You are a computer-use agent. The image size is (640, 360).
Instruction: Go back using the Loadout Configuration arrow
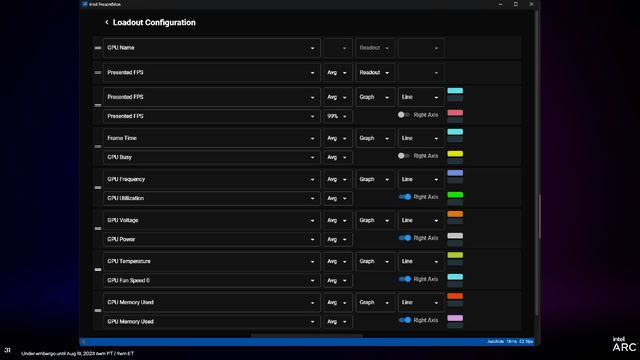click(x=107, y=22)
